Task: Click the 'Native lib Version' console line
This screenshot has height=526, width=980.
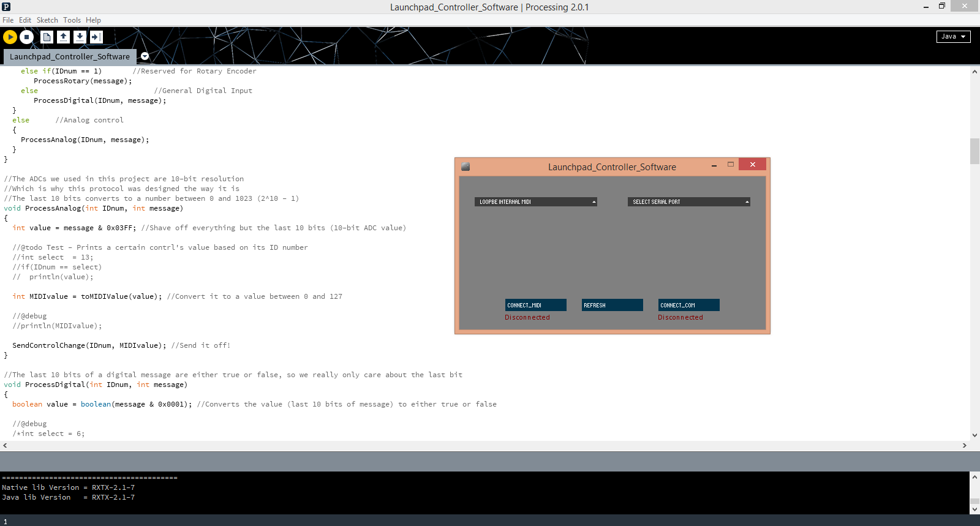Action: pyautogui.click(x=68, y=487)
